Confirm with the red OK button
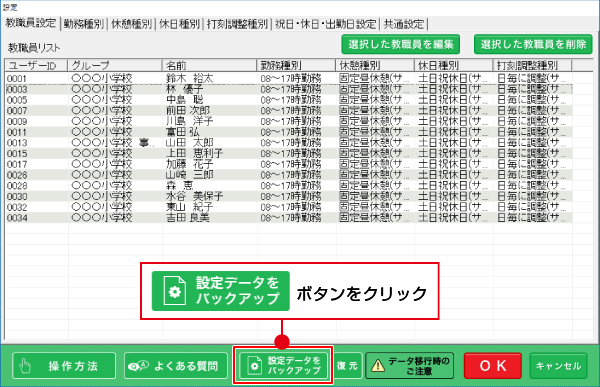This screenshot has height=387, width=600. (493, 366)
